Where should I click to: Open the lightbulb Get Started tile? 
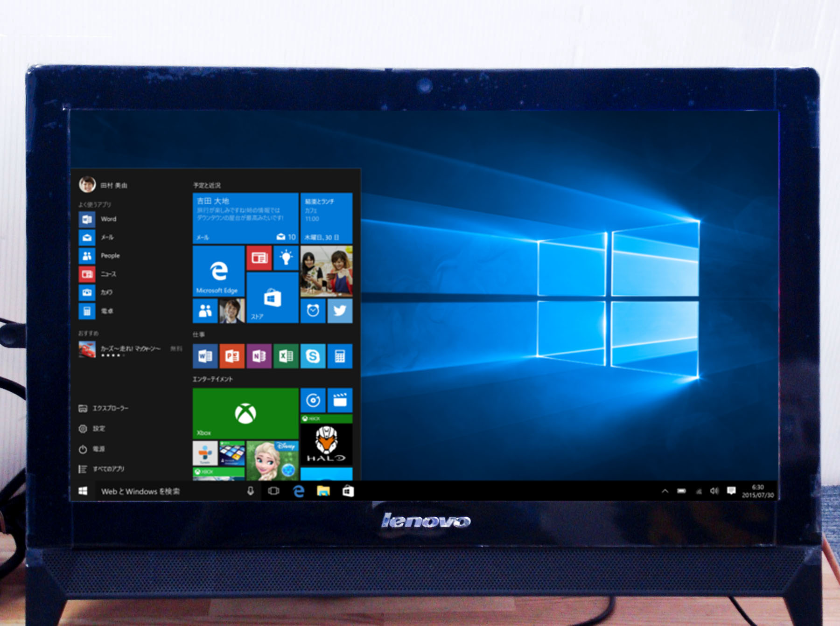(x=286, y=258)
